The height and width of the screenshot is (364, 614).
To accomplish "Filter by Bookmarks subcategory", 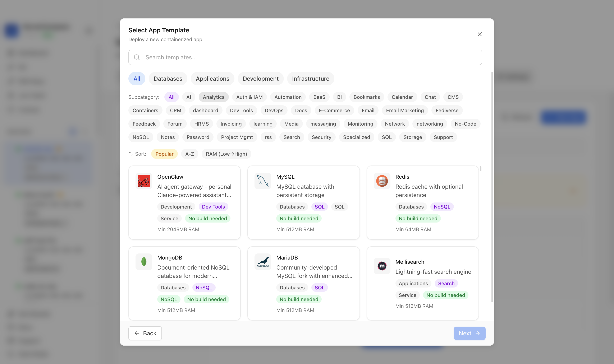I will point(366,97).
